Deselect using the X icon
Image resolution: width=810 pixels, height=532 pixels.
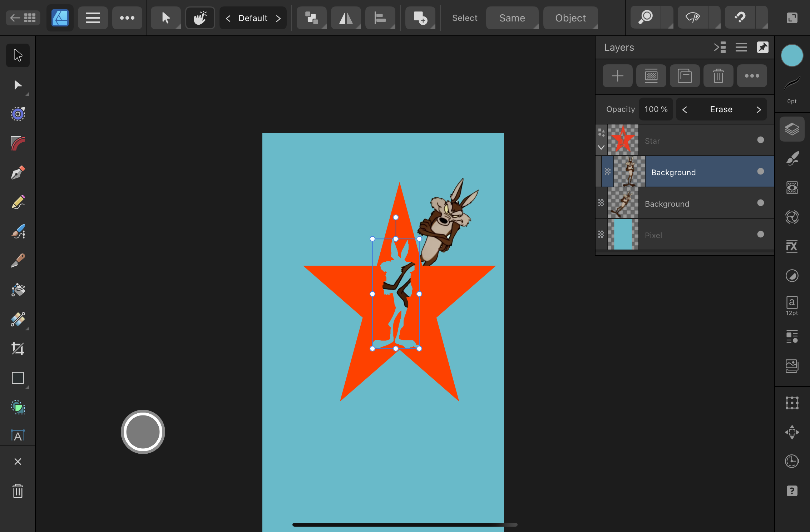(x=18, y=462)
